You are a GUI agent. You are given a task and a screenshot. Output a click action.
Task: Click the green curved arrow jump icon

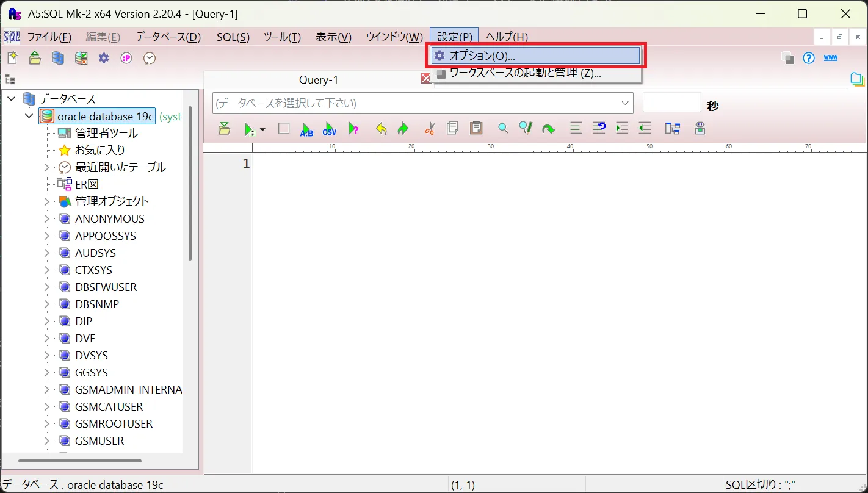click(x=549, y=129)
